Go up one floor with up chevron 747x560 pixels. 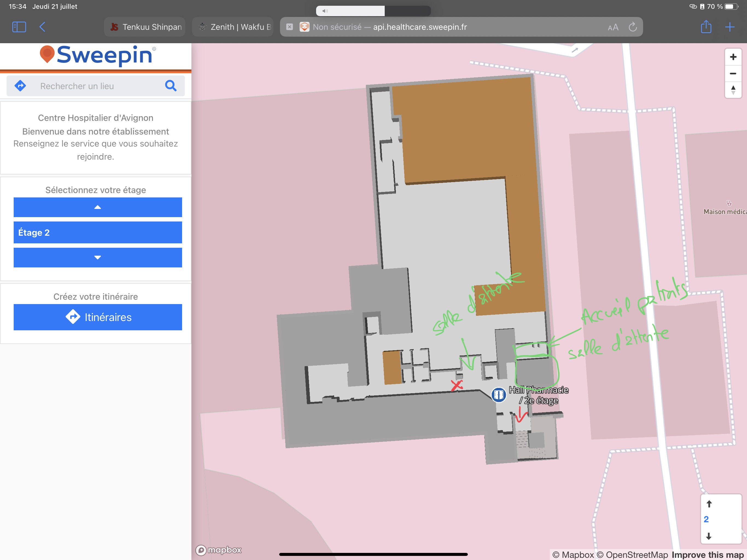tap(98, 207)
